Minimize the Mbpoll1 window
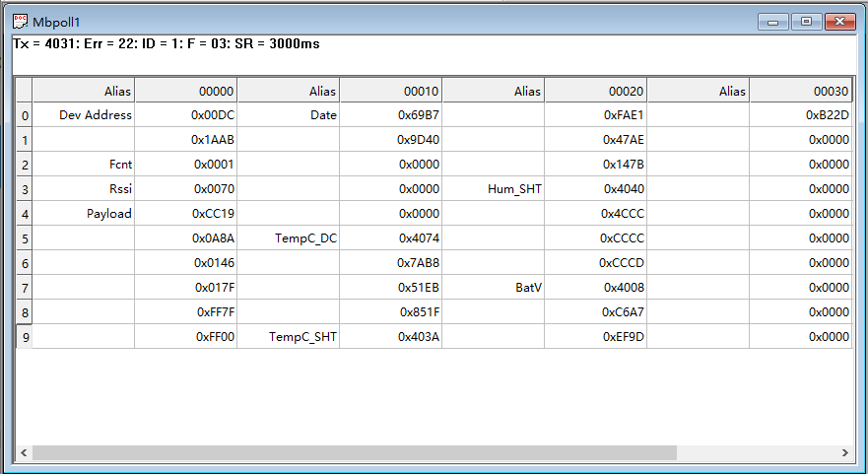868x474 pixels. pos(773,22)
